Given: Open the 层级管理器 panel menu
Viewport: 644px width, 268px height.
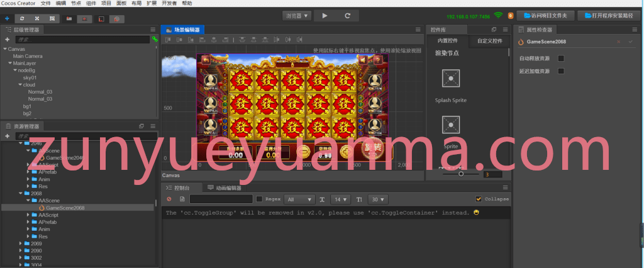Looking at the screenshot, I should click(x=153, y=30).
